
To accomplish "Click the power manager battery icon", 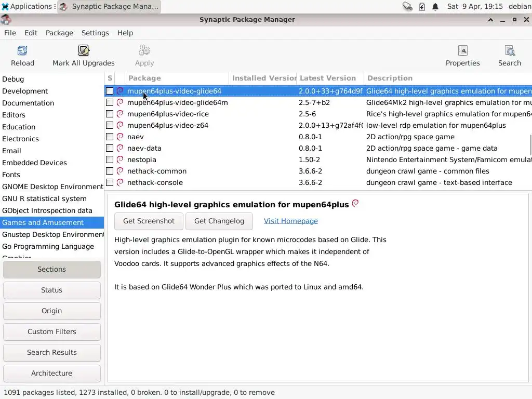I will pyautogui.click(x=422, y=6).
